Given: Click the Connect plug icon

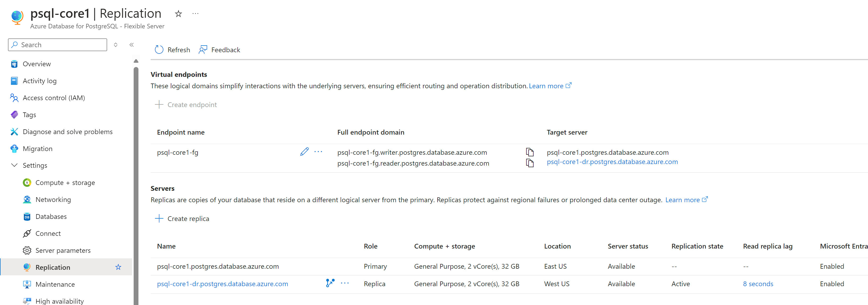Looking at the screenshot, I should (x=27, y=234).
